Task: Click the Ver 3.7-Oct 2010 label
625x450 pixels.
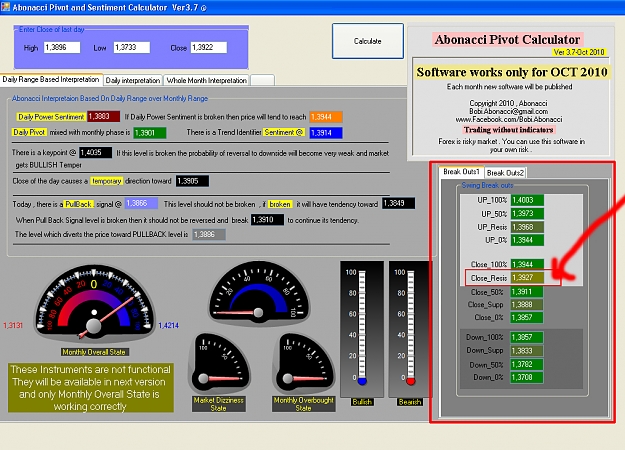Action: (579, 52)
